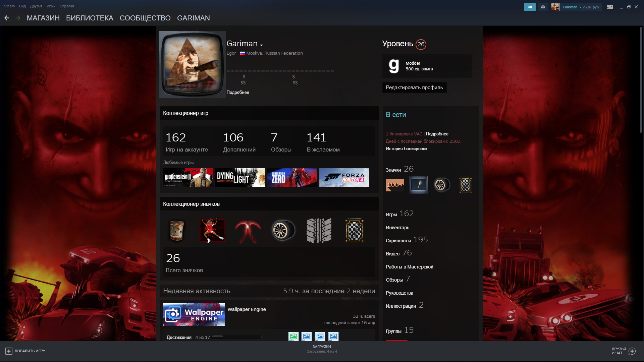Open the checkered flag badge
The image size is (644, 362).
pos(465,185)
